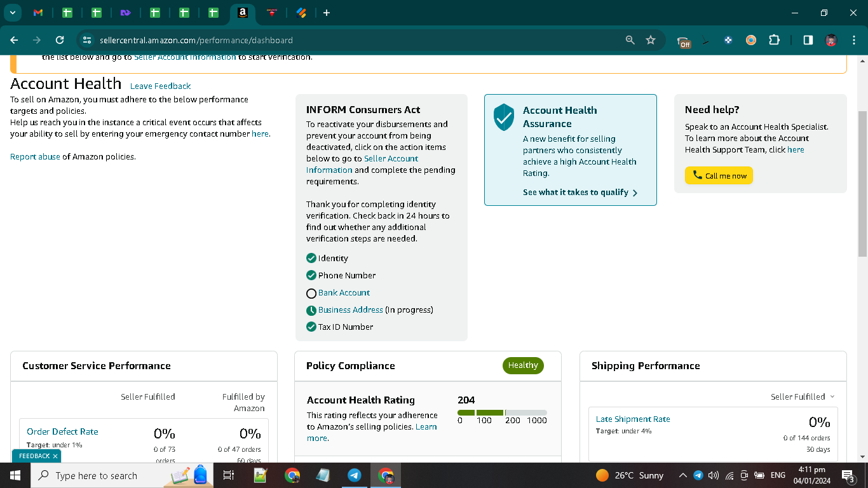Click the Leave Feedback link
This screenshot has height=488, width=868.
(x=160, y=86)
